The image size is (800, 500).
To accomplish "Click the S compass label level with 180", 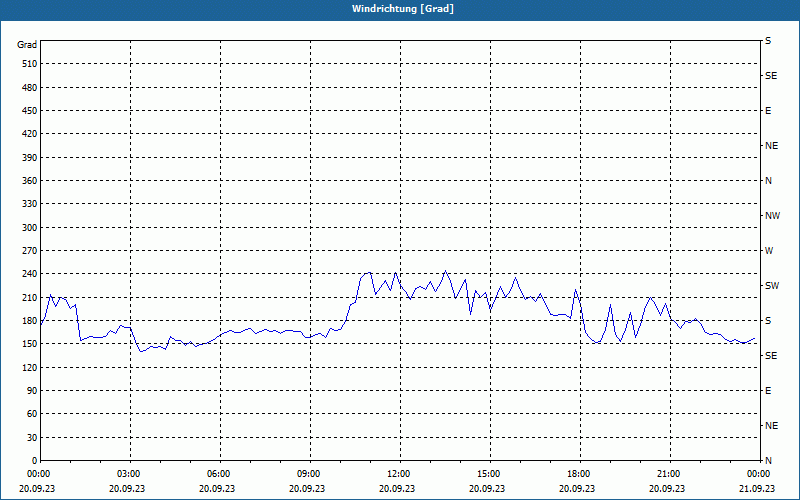I will coord(768,321).
